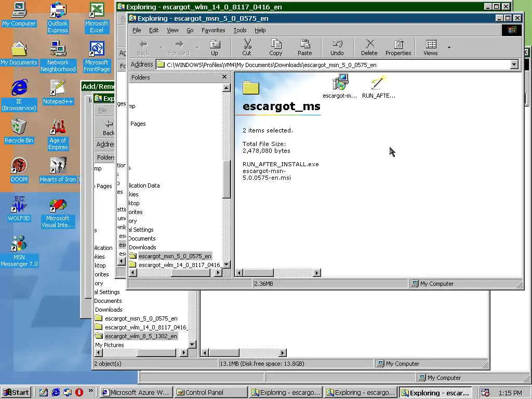Select Pages in the front folder tree

click(138, 124)
